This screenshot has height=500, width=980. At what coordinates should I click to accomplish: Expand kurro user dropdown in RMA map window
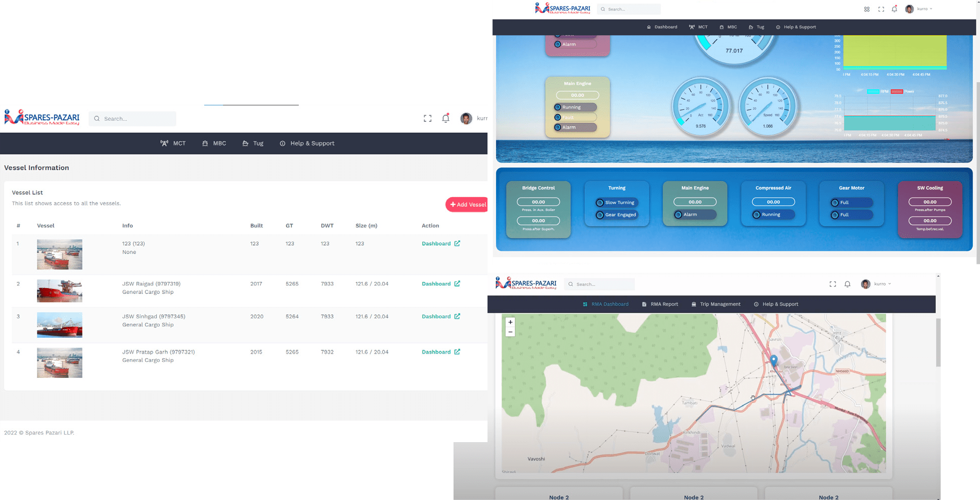pos(883,284)
